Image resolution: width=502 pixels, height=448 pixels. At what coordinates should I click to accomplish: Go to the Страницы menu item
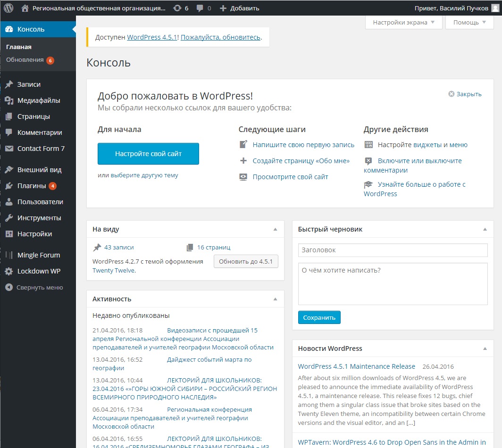pyautogui.click(x=33, y=116)
